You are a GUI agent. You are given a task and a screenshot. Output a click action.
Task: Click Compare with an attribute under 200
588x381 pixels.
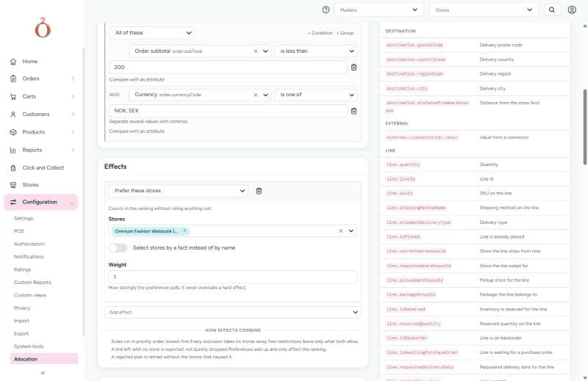(137, 79)
